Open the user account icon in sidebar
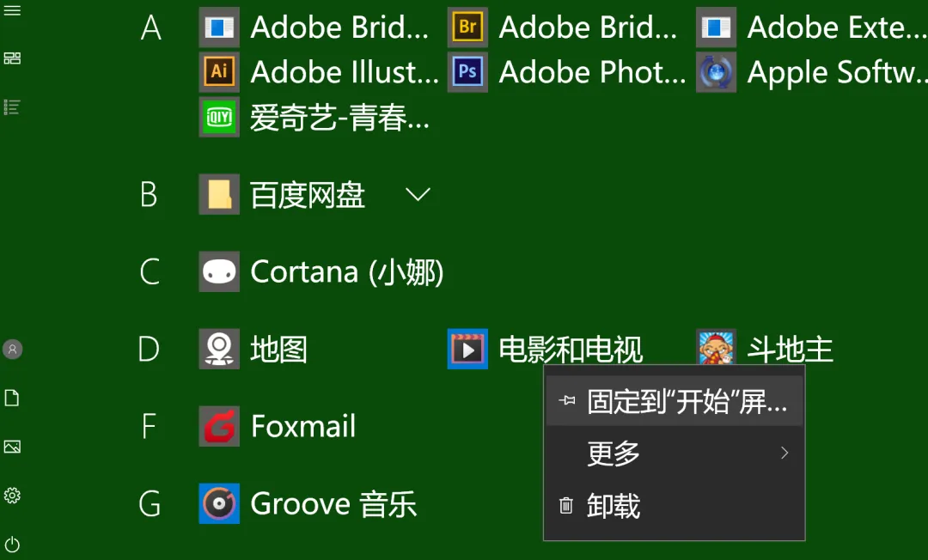Viewport: 928px width, 560px height. click(x=12, y=350)
